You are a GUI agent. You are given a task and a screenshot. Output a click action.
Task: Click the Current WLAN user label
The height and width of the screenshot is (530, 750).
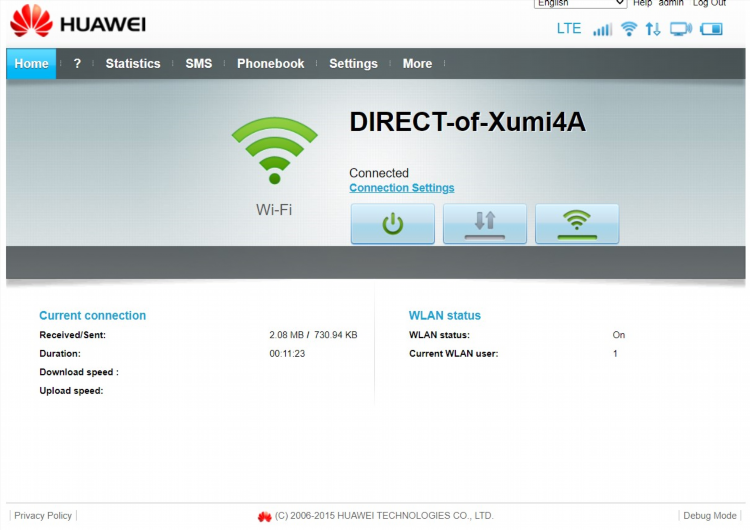tap(453, 353)
